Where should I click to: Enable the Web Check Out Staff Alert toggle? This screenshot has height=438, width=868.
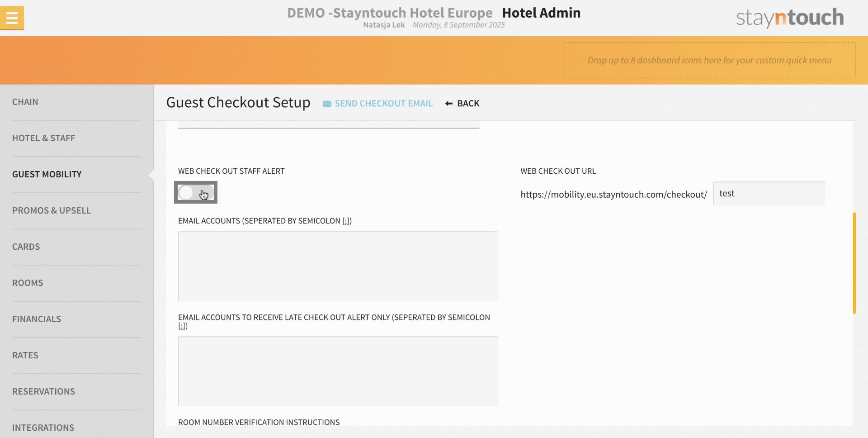195,192
